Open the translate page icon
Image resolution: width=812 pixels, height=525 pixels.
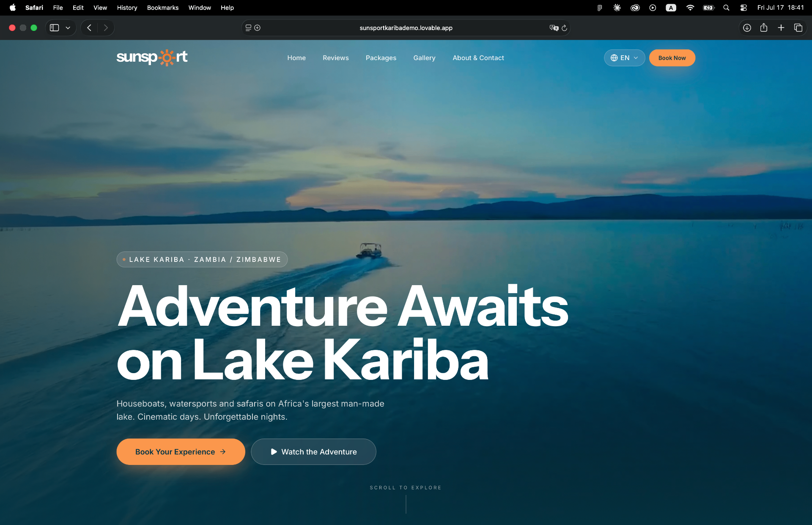coord(554,28)
